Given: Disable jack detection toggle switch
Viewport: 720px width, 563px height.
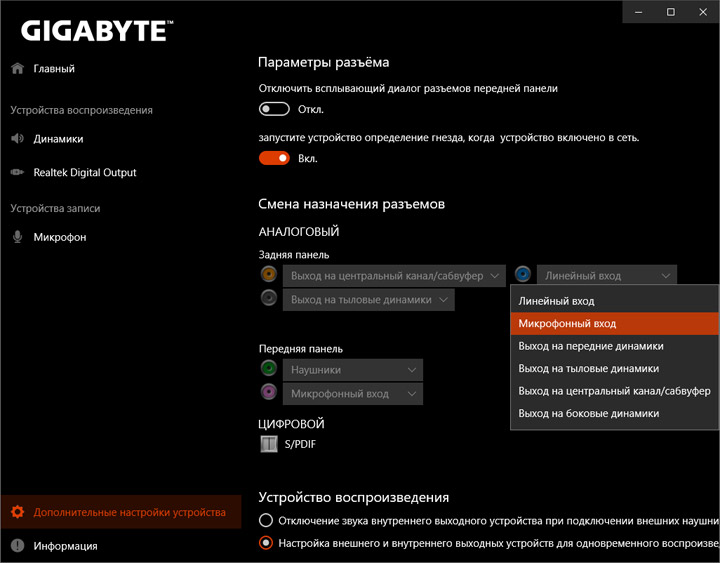Looking at the screenshot, I should pos(274,158).
